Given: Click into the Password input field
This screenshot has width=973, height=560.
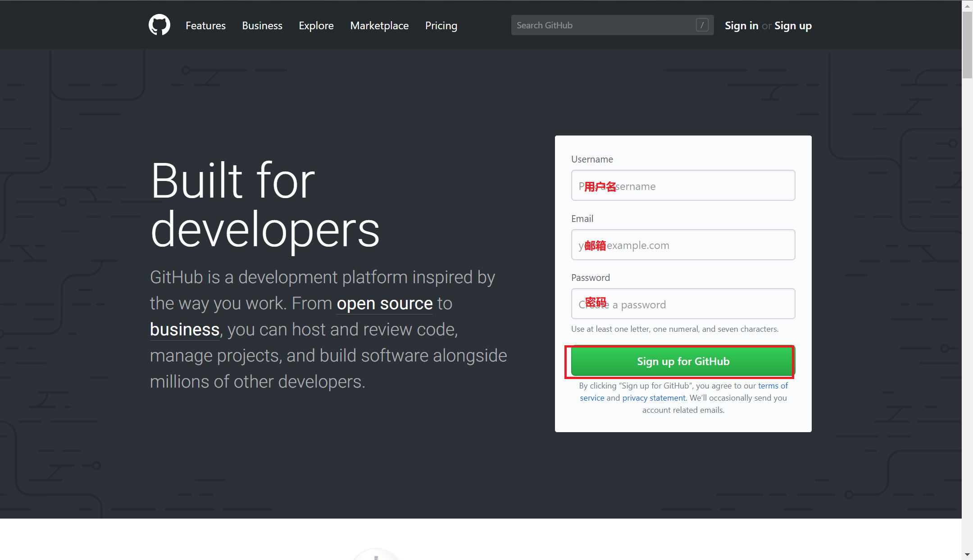Looking at the screenshot, I should [x=683, y=304].
